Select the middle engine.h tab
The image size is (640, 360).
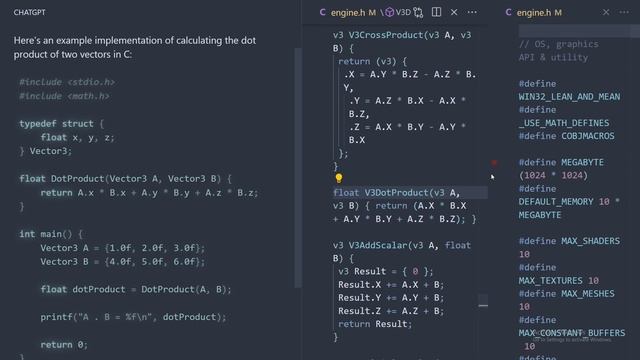(x=348, y=13)
